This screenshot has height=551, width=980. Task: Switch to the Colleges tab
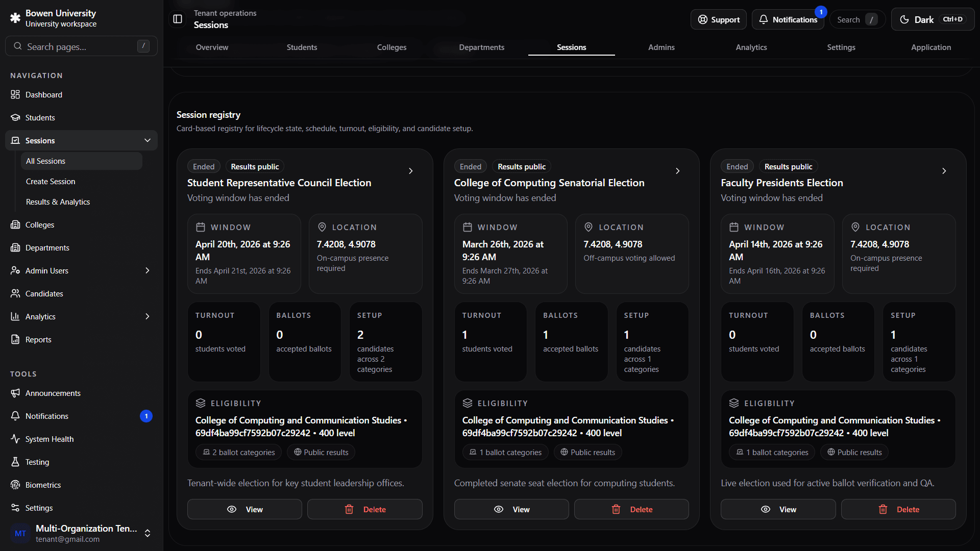(x=391, y=47)
